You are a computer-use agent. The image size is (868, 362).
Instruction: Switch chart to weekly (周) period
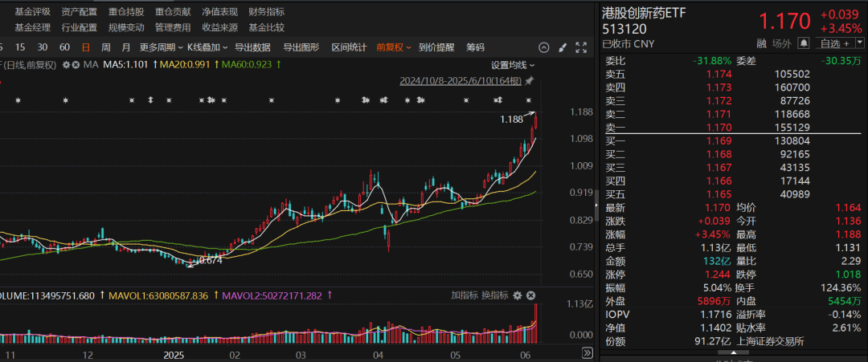(x=106, y=47)
